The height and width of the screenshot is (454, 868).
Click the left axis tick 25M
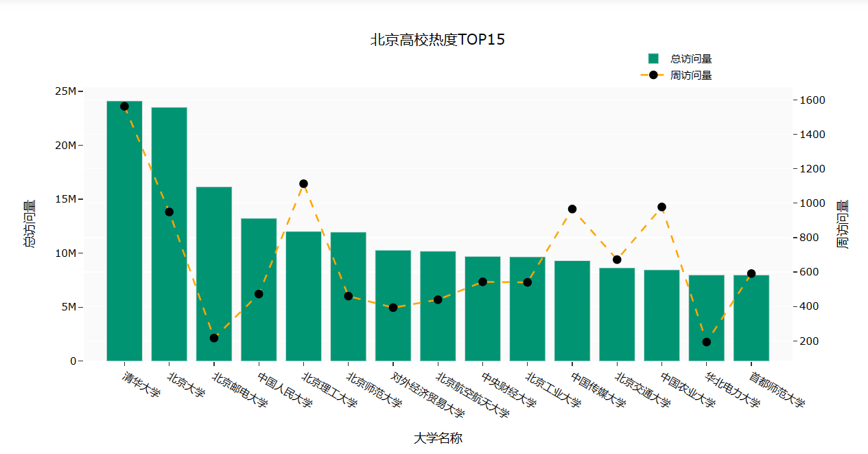pyautogui.click(x=66, y=91)
